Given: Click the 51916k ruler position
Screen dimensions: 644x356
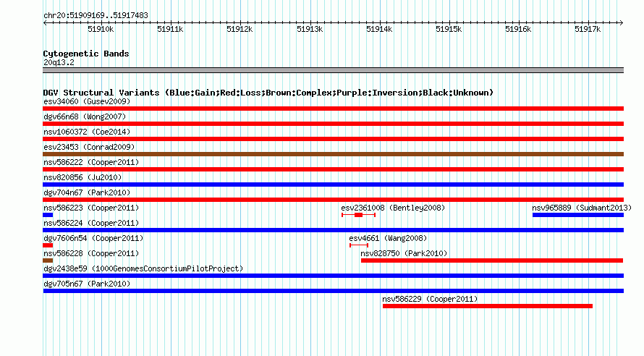Looking at the screenshot, I should coord(518,29).
